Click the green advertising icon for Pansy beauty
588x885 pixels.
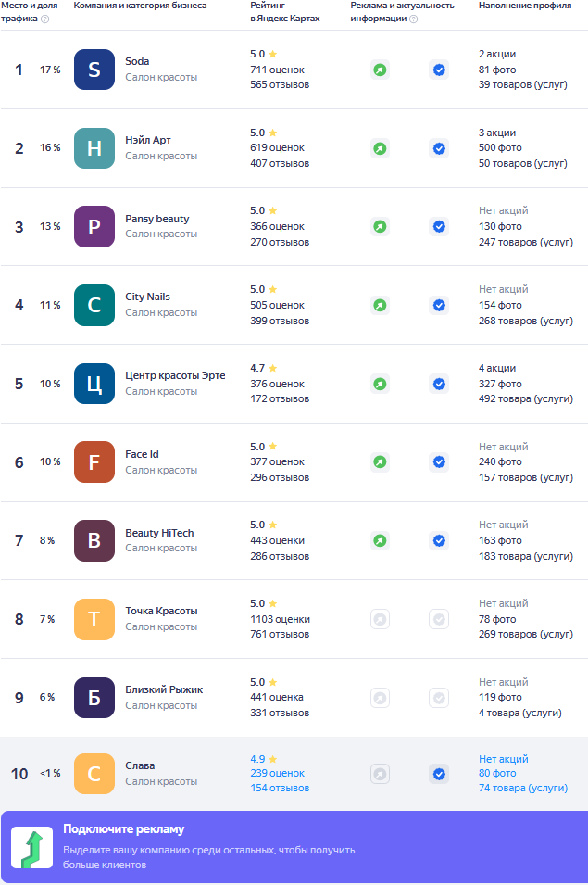point(380,226)
